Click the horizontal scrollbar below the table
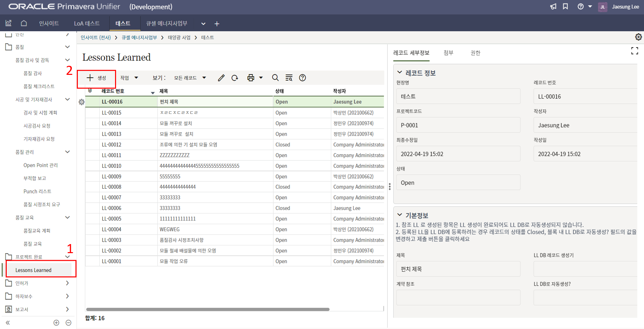 pos(208,309)
